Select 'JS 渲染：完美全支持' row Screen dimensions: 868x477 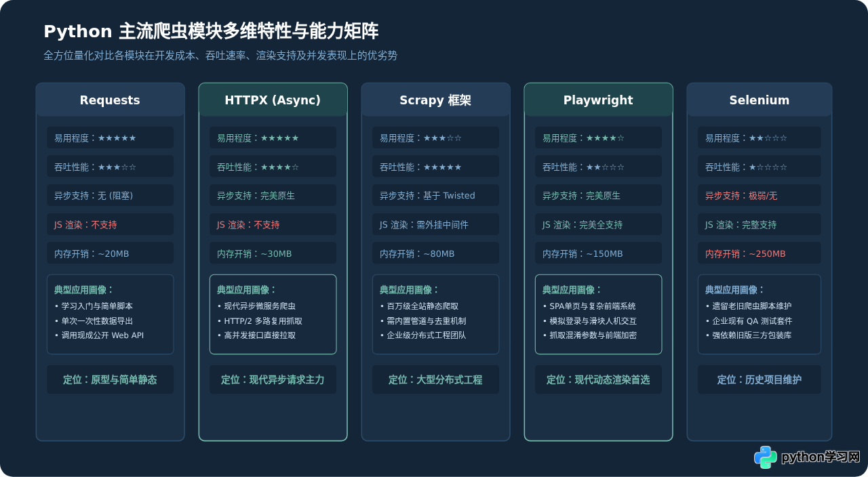(598, 225)
